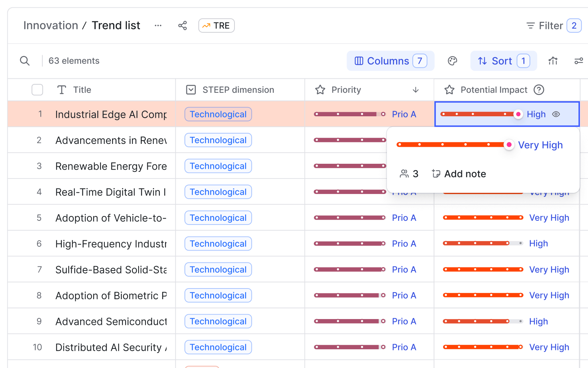588x368 pixels.
Task: Open the row High-Frequency Industr
Action: click(111, 244)
